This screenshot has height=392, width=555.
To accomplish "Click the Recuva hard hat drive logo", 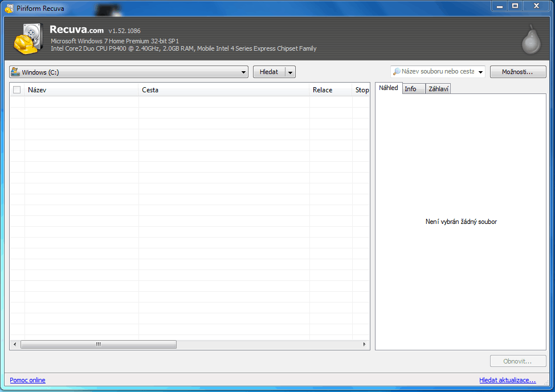I will tap(28, 39).
